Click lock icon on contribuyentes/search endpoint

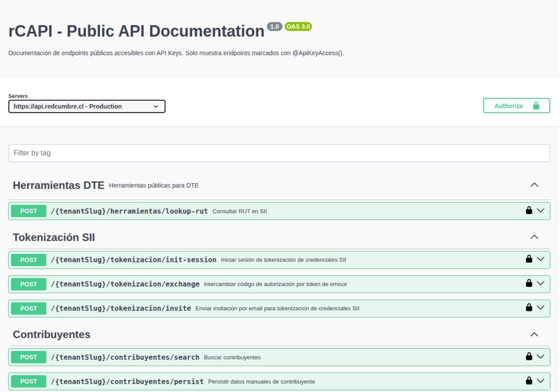[529, 356]
